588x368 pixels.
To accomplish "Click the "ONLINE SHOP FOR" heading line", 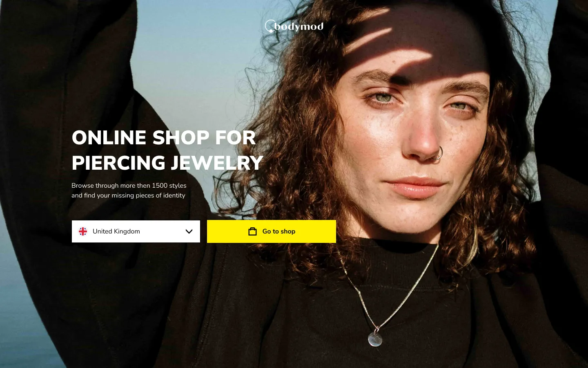I will [x=164, y=137].
